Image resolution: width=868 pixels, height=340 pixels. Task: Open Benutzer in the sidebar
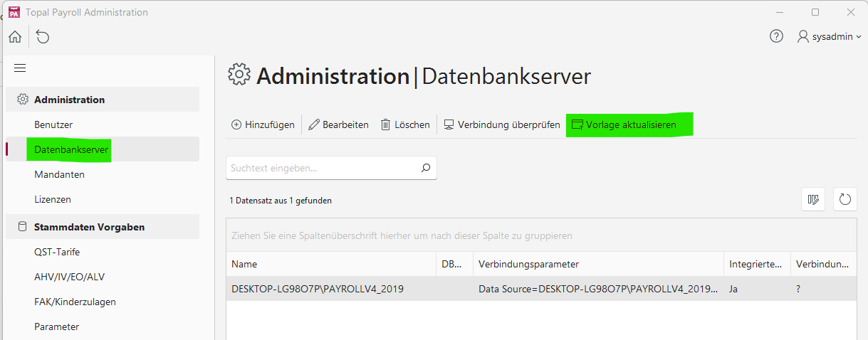click(x=53, y=124)
